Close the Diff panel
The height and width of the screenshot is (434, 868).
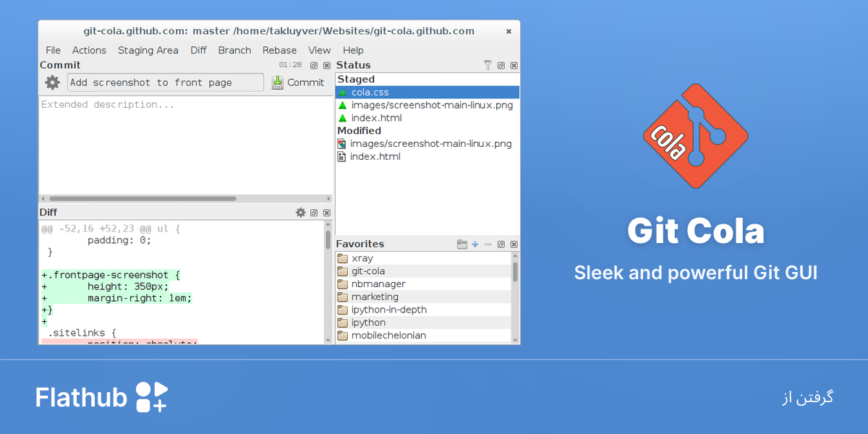tap(327, 213)
